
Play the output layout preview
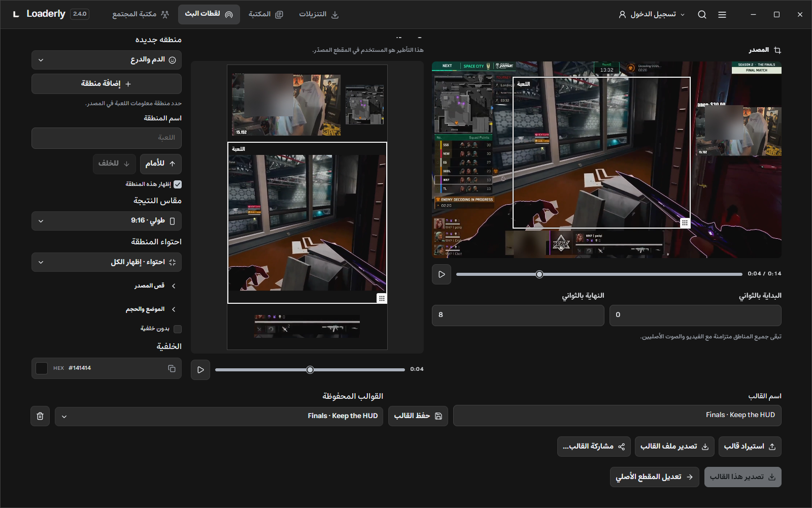click(x=200, y=370)
